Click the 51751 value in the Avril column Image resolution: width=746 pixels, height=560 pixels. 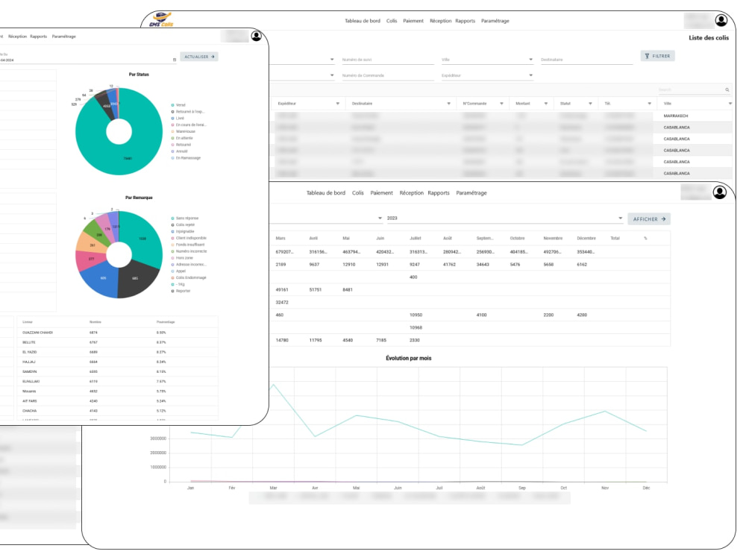(316, 289)
